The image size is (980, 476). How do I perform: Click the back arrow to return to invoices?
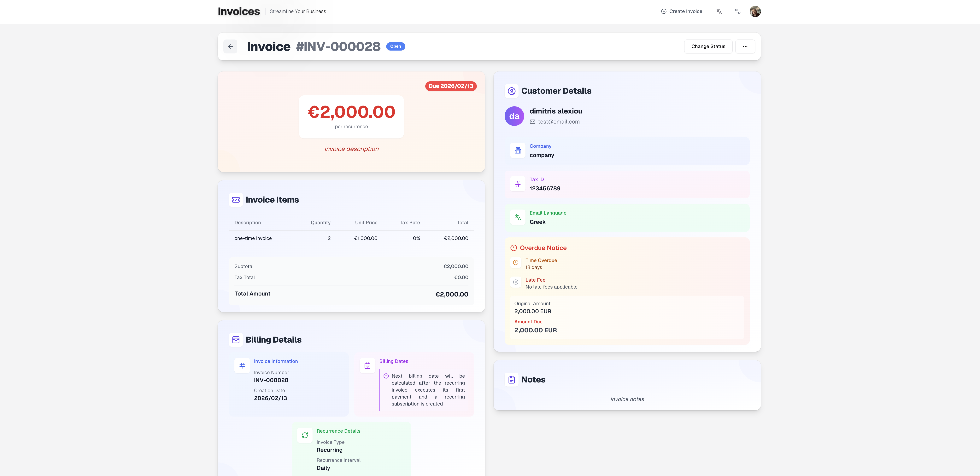[230, 46]
